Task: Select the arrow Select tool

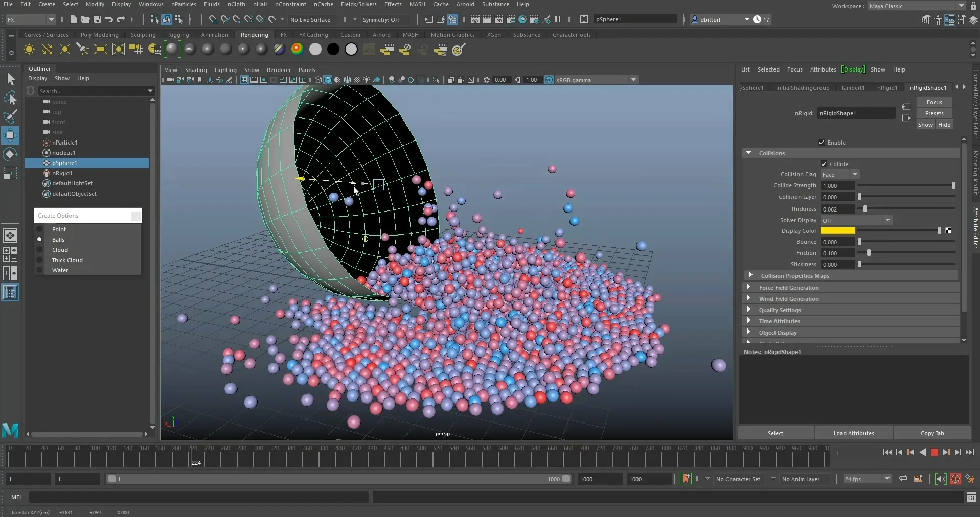Action: (10, 79)
